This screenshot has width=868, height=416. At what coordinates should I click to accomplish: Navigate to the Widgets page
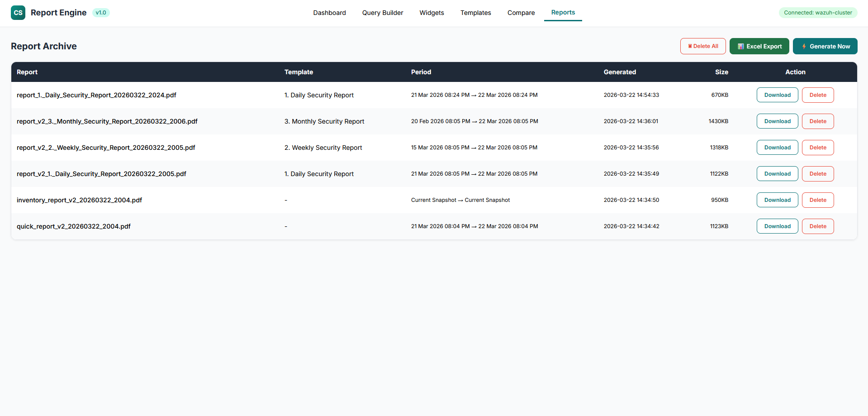[432, 13]
